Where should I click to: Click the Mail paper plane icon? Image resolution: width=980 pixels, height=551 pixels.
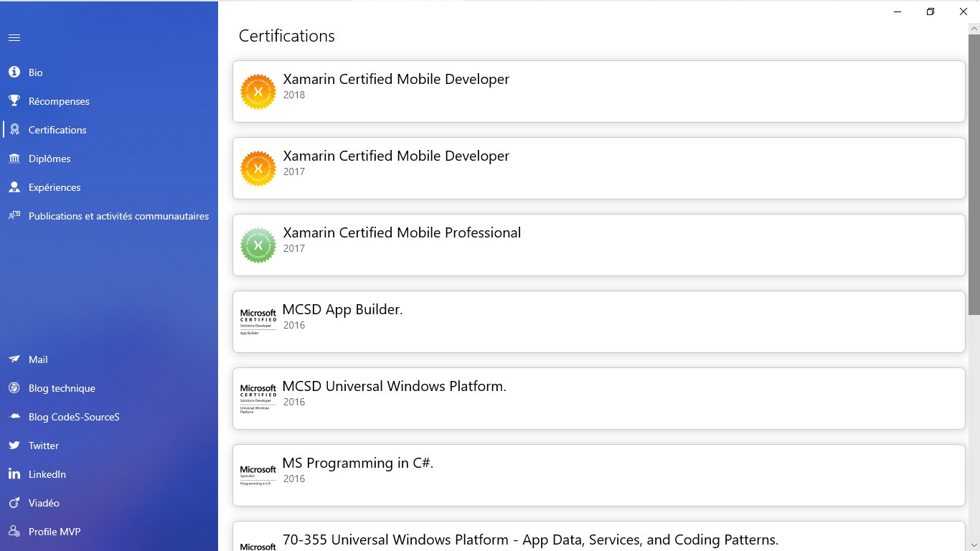tap(14, 359)
